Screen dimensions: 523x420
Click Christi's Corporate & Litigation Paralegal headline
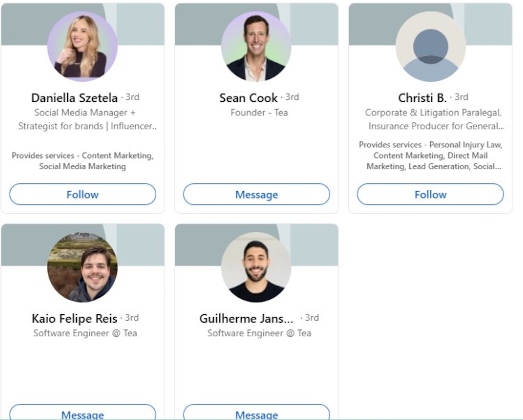click(435, 119)
